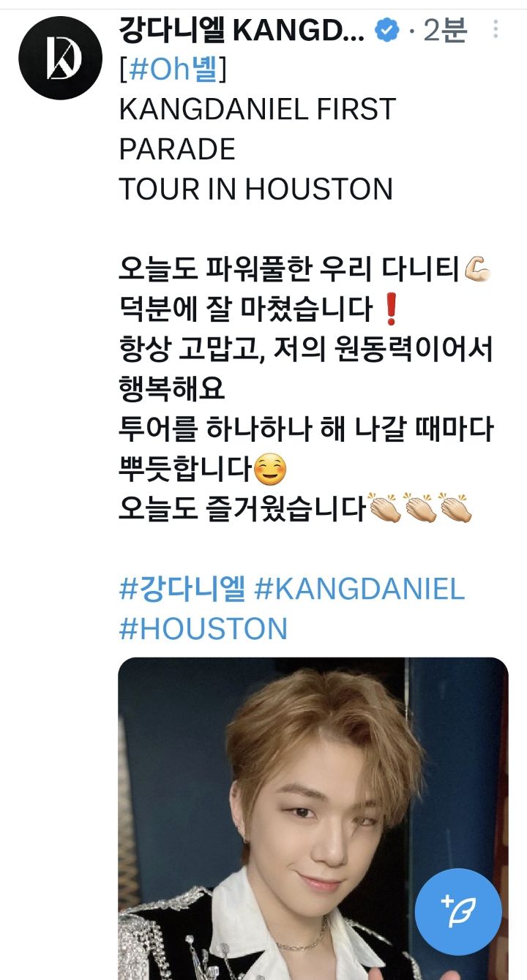This screenshot has height=980, width=527.
Task: Tap the floating compose tweet button
Action: coord(458,911)
